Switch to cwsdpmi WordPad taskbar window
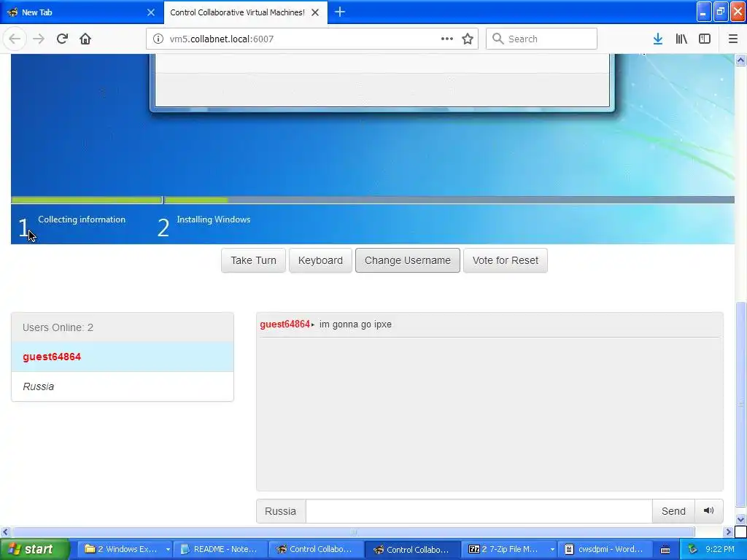The width and height of the screenshot is (747, 560). point(605,549)
